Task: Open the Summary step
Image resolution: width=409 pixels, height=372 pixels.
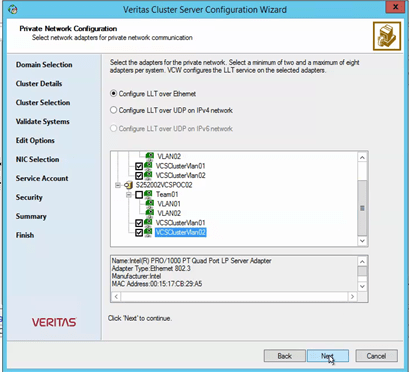Action: [x=31, y=216]
